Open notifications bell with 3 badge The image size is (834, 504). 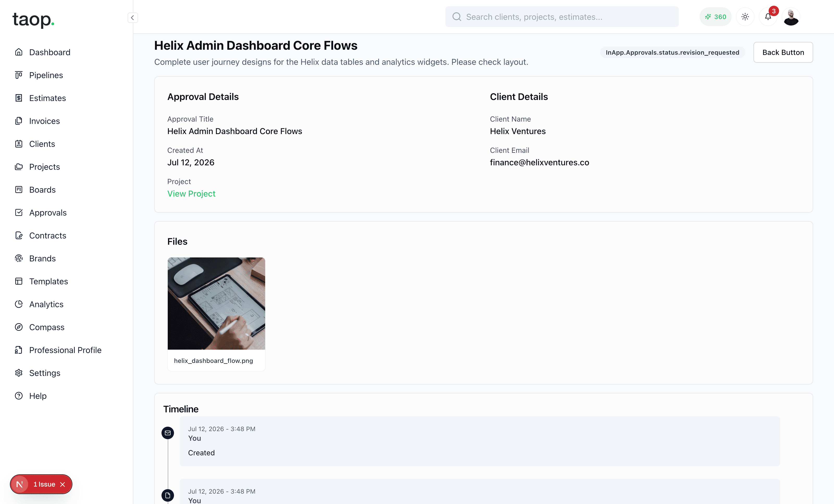(768, 17)
